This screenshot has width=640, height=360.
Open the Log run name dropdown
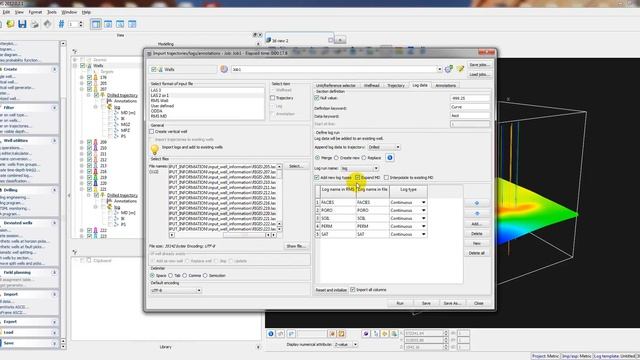click(359, 168)
